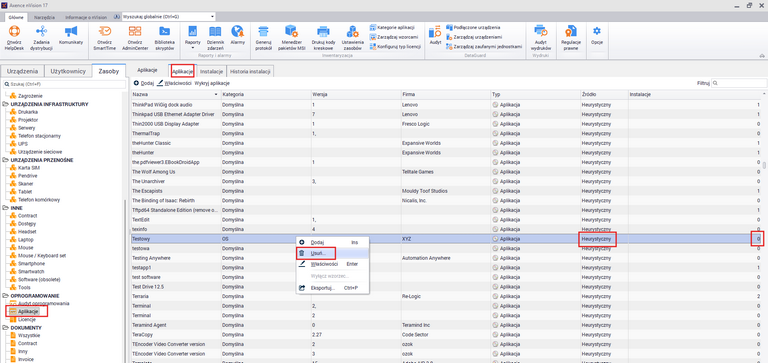The height and width of the screenshot is (363, 768).
Task: Select the TeraCopy application row
Action: (x=446, y=335)
